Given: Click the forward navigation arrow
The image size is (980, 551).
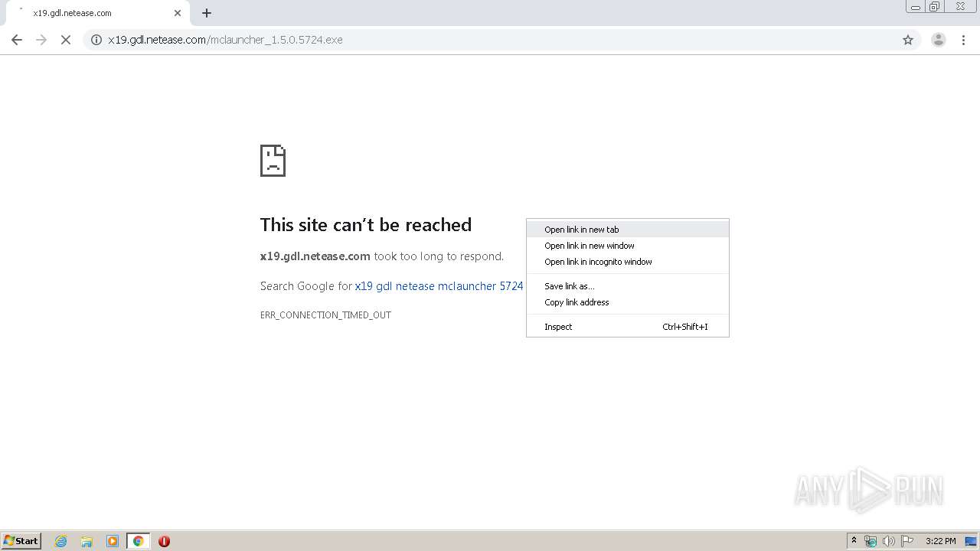Looking at the screenshot, I should [41, 40].
